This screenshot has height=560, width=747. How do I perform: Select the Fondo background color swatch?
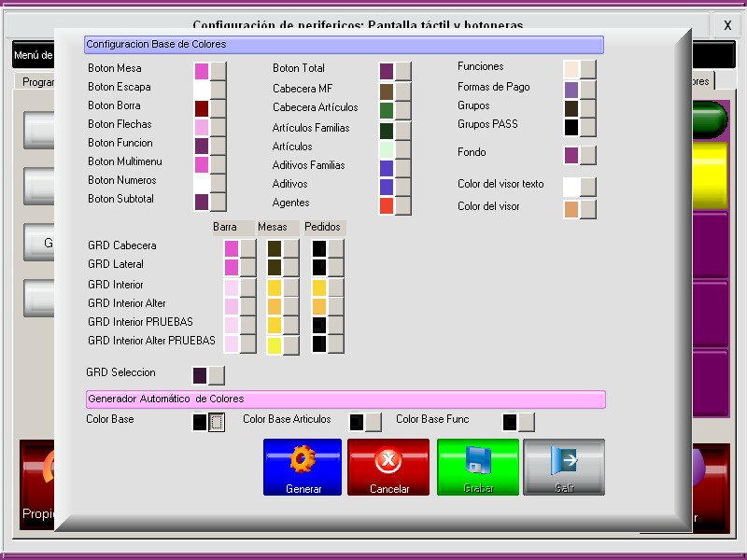click(x=571, y=155)
